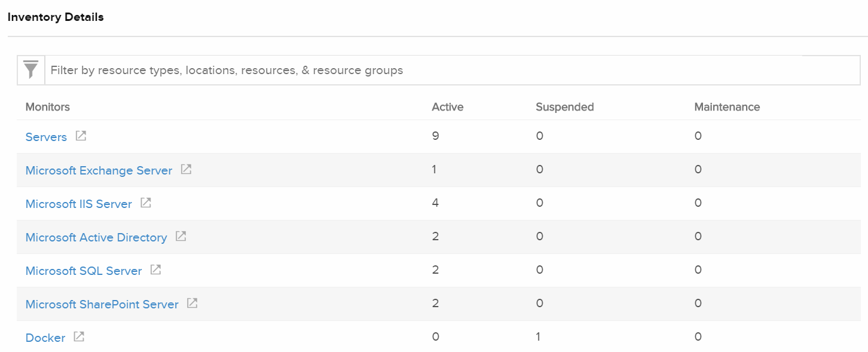Click external link icon beside Docker
Screen dimensions: 868x352
click(x=78, y=336)
